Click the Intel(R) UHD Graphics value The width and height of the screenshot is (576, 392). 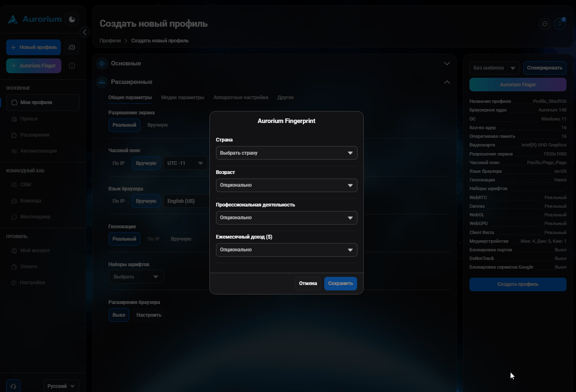(x=544, y=145)
